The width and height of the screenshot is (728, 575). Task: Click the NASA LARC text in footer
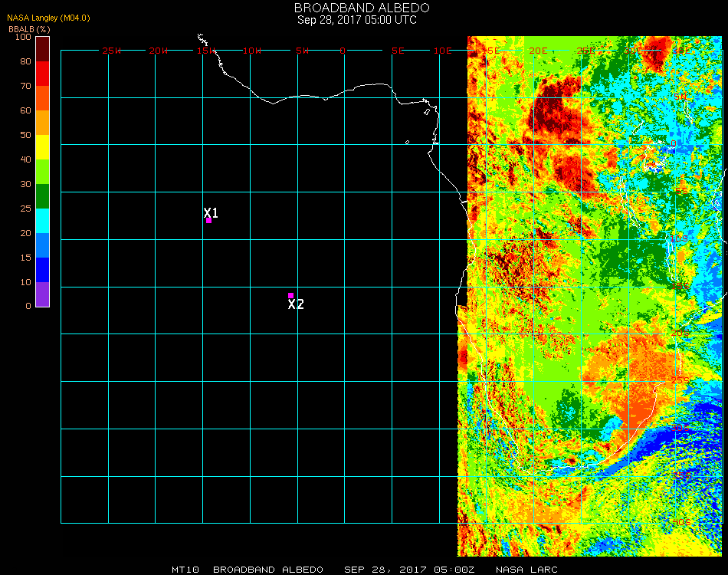pos(526,570)
